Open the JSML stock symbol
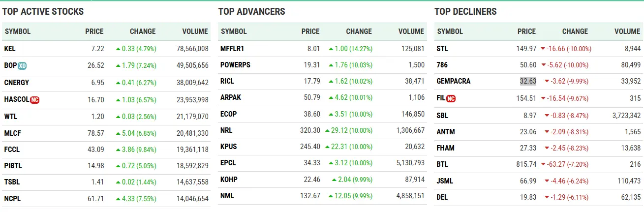 (445, 181)
